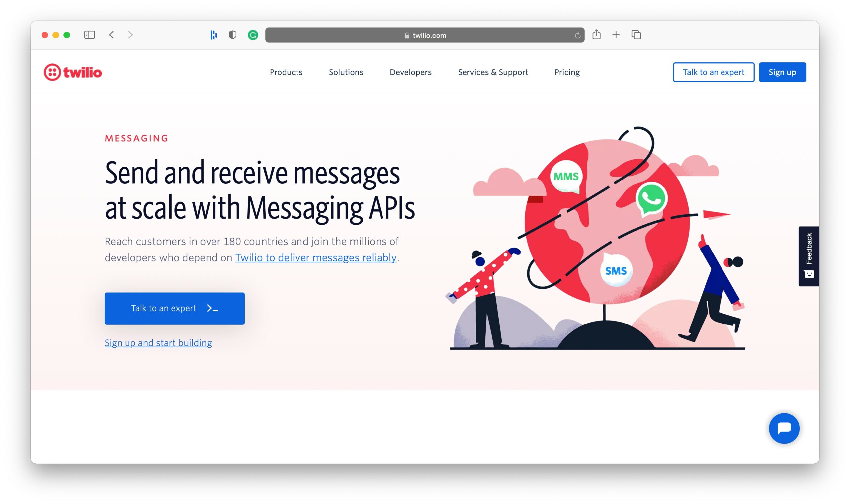Expand the Services & Support dropdown
Image resolution: width=850 pixels, height=504 pixels.
(493, 72)
